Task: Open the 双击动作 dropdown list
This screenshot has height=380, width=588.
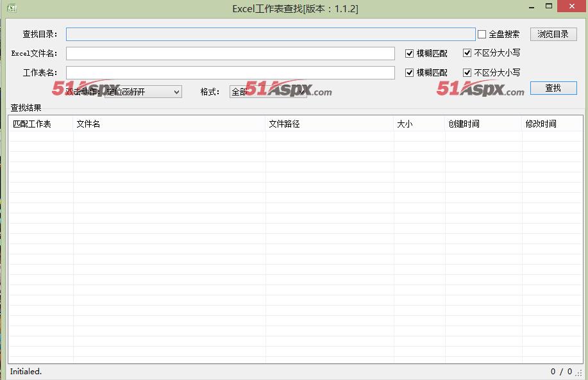Action: (x=176, y=92)
